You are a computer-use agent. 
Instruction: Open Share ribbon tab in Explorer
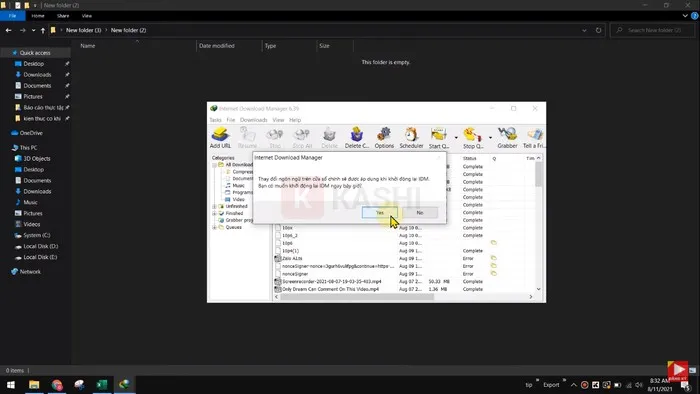coord(63,16)
